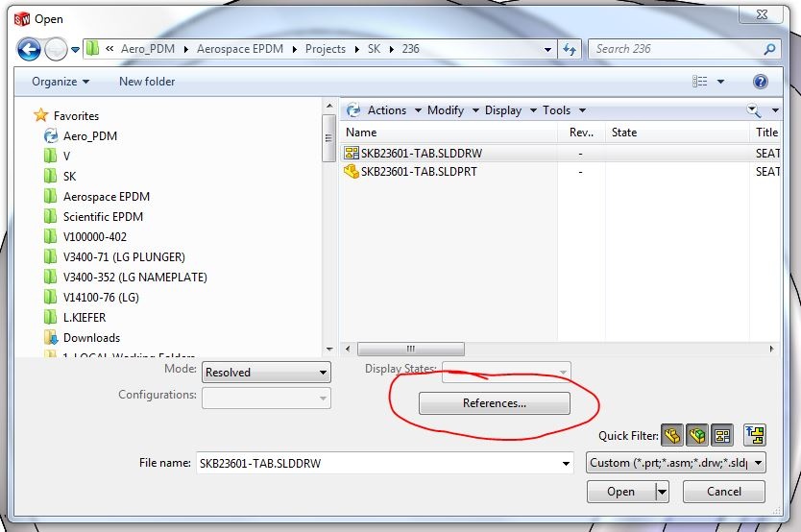Click the refresh path button
Image resolution: width=801 pixels, height=532 pixels.
(x=570, y=49)
